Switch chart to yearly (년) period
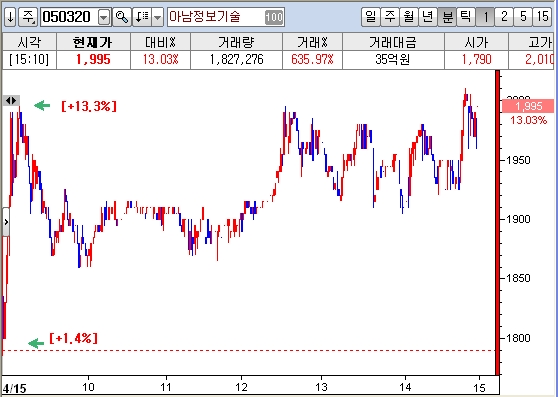Image resolution: width=558 pixels, height=397 pixels. pyautogui.click(x=428, y=17)
